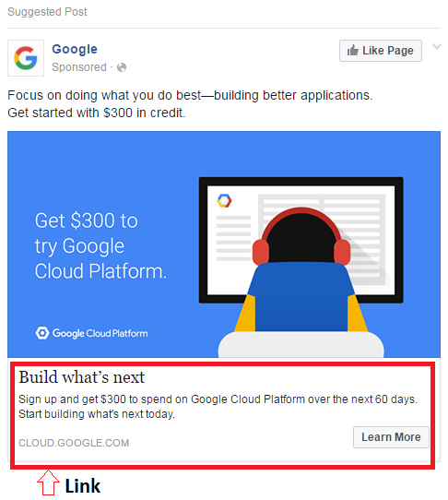Click the Sponsored label
The image size is (448, 500).
coord(79,67)
